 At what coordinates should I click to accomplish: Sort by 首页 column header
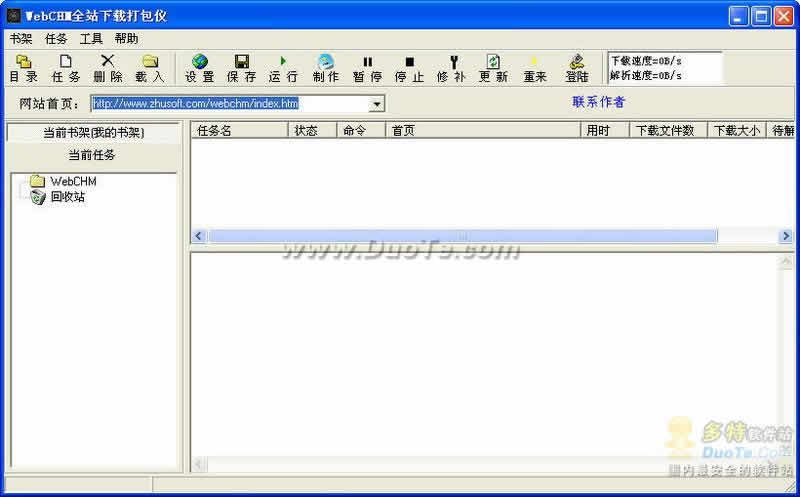click(x=483, y=131)
